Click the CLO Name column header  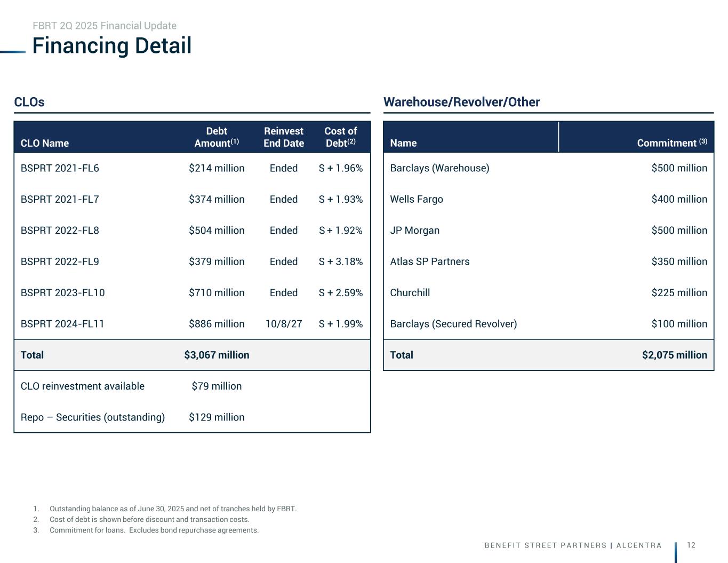click(x=45, y=143)
